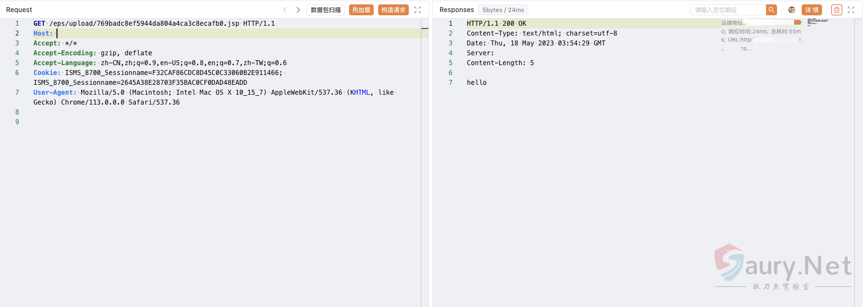Click the 数据包扫描 packet scan button
Screen dimensions: 868x307
[325, 10]
